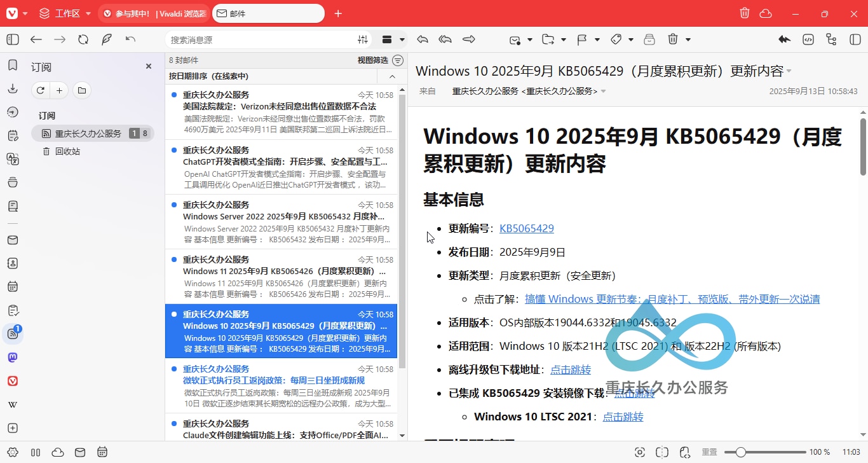Switch to the 邮件 tab

click(268, 13)
